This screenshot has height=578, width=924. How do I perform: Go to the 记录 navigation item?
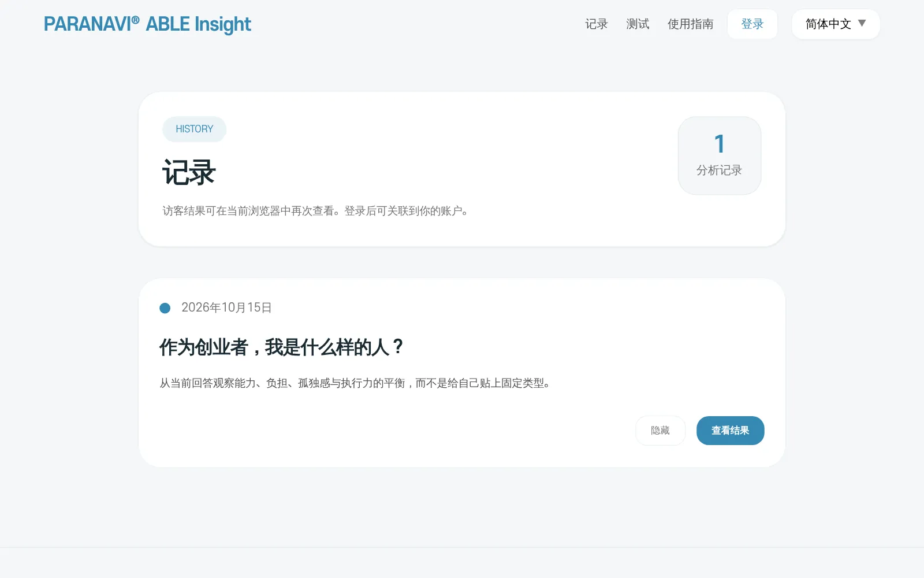pos(597,24)
